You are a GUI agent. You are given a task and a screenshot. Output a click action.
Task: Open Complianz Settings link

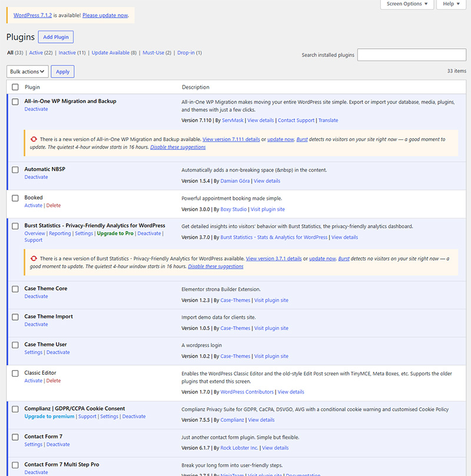[109, 416]
